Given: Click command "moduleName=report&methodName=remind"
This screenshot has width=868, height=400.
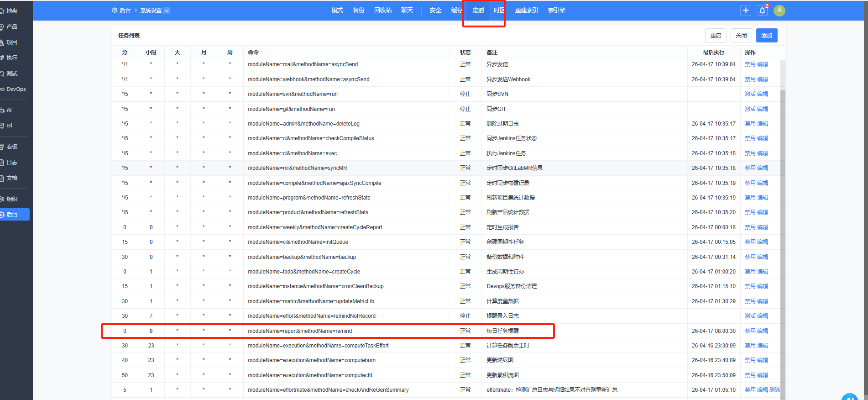Looking at the screenshot, I should [x=300, y=331].
